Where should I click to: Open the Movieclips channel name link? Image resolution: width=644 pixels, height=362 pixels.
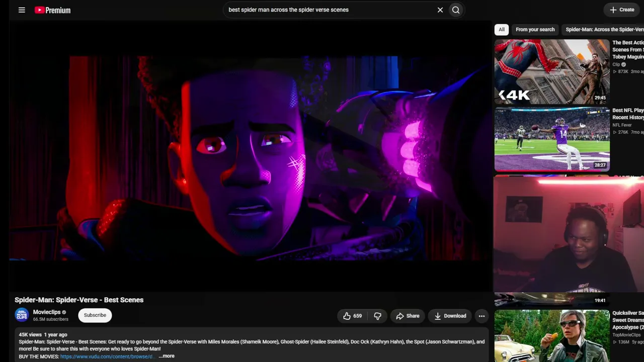click(x=47, y=312)
